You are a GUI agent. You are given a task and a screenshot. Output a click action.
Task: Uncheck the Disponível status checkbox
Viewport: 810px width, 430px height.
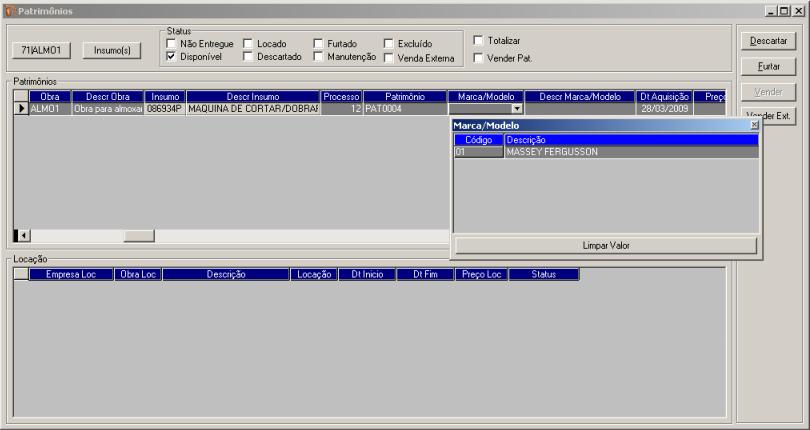coord(172,57)
